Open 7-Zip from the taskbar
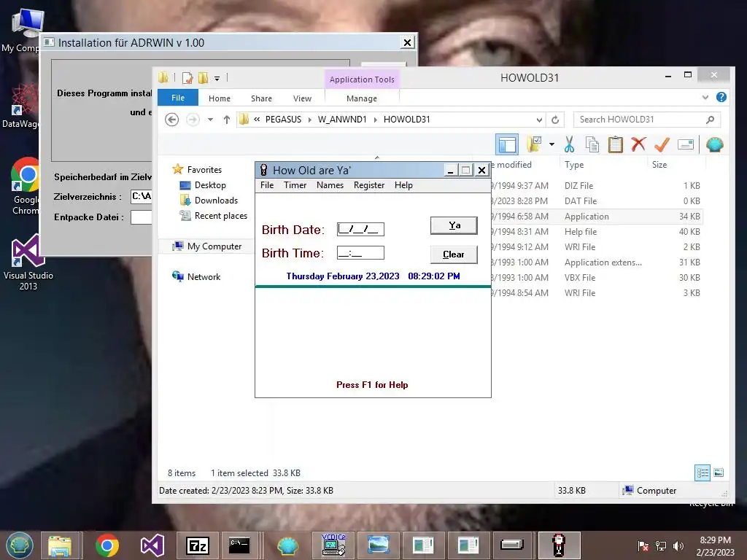The height and width of the screenshot is (560, 747). [x=197, y=545]
